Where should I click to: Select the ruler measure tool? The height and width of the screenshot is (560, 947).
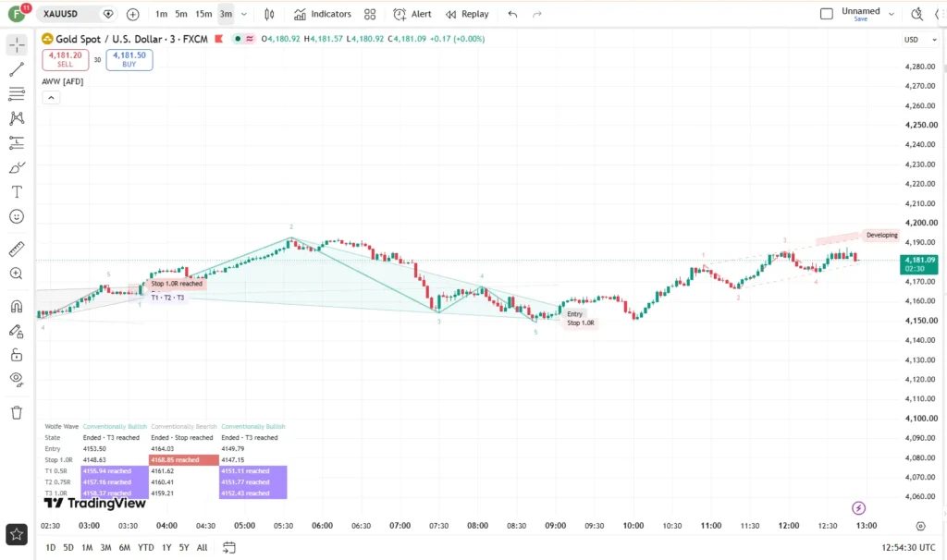point(17,249)
